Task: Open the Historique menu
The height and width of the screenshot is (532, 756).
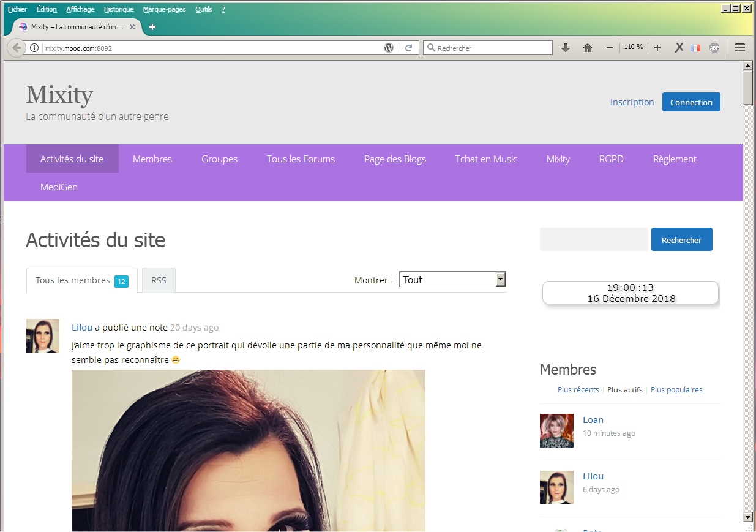Action: (119, 9)
